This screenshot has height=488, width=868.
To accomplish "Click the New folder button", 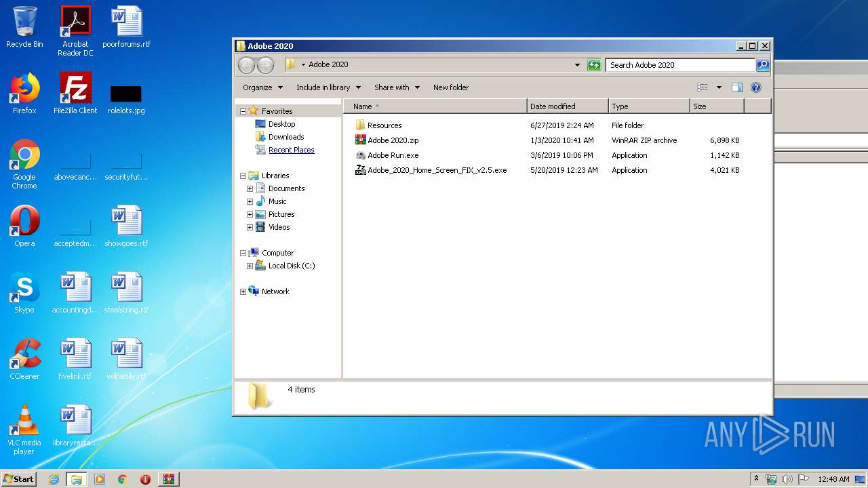I will (451, 87).
